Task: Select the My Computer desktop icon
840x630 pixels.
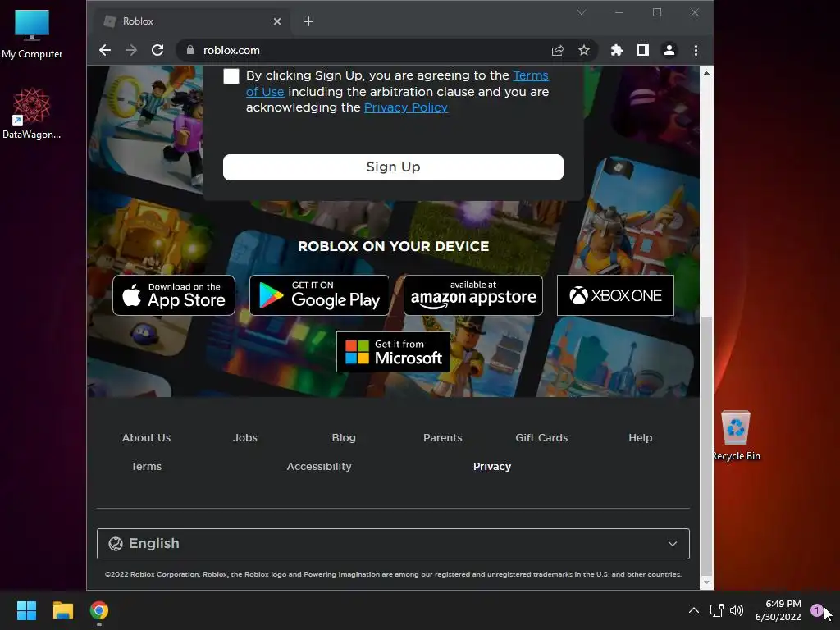Action: point(32,34)
